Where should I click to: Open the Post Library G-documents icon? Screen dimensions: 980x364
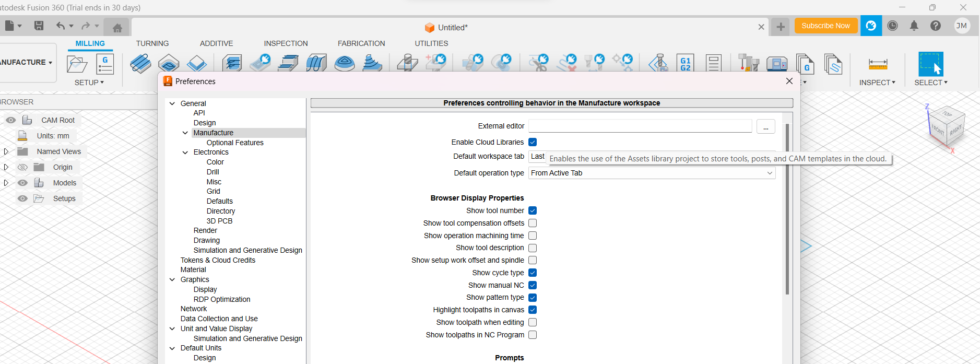tap(805, 64)
